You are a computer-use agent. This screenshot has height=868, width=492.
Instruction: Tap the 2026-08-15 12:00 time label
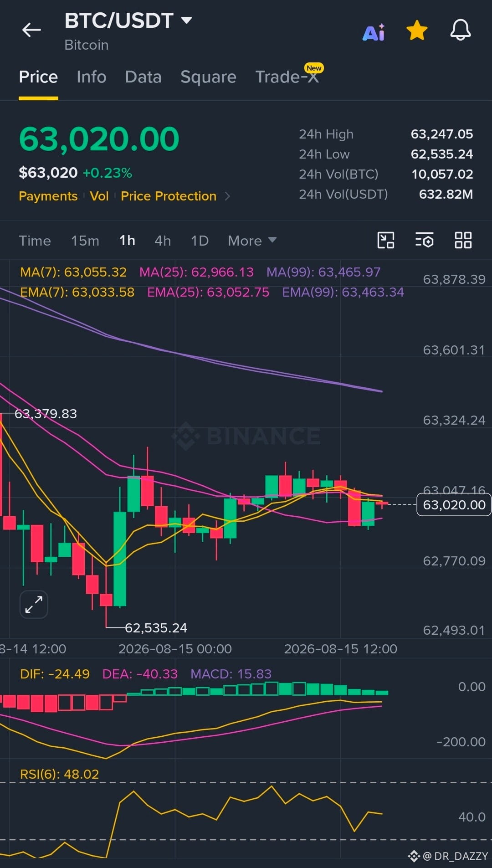pyautogui.click(x=340, y=649)
